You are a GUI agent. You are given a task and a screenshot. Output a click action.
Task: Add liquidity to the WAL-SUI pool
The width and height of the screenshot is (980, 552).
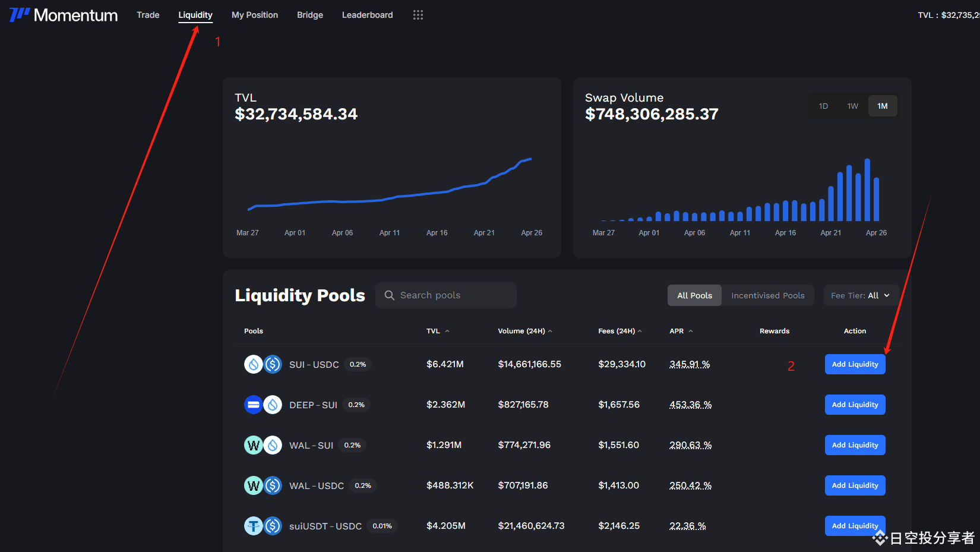click(x=855, y=445)
